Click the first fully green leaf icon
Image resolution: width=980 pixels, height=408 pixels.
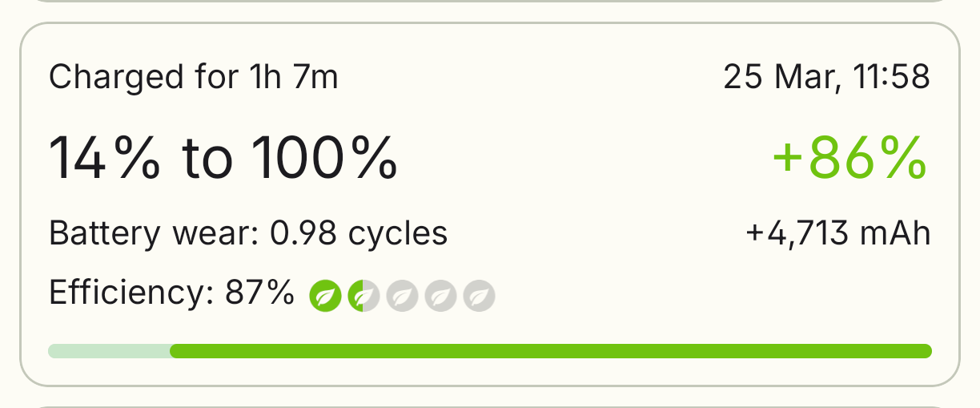coord(325,297)
